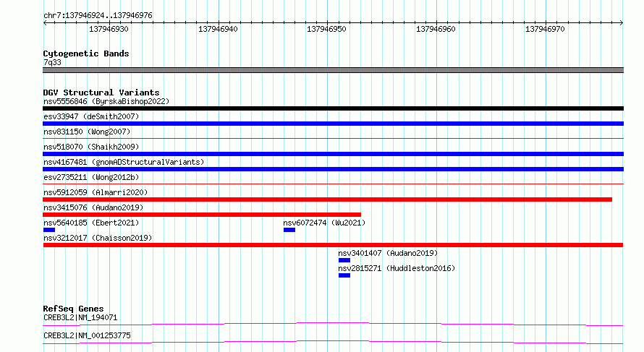Click the red nsv3212017 variant bar
The width and height of the screenshot is (644, 352).
coord(333,245)
